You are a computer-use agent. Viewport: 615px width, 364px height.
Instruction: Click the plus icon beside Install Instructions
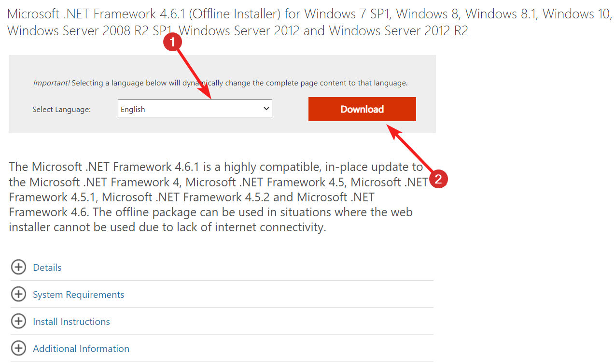pos(18,322)
